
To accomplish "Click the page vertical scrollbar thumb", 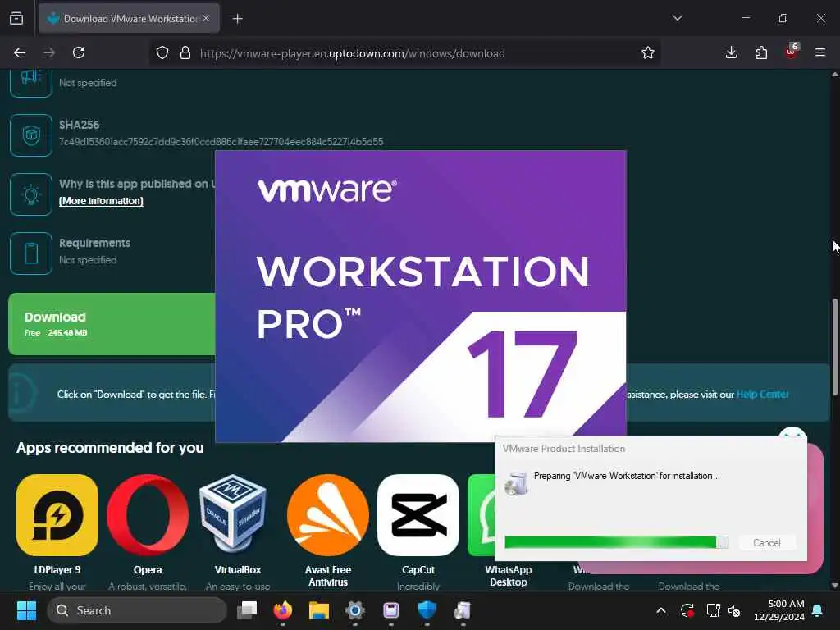I will [x=834, y=347].
